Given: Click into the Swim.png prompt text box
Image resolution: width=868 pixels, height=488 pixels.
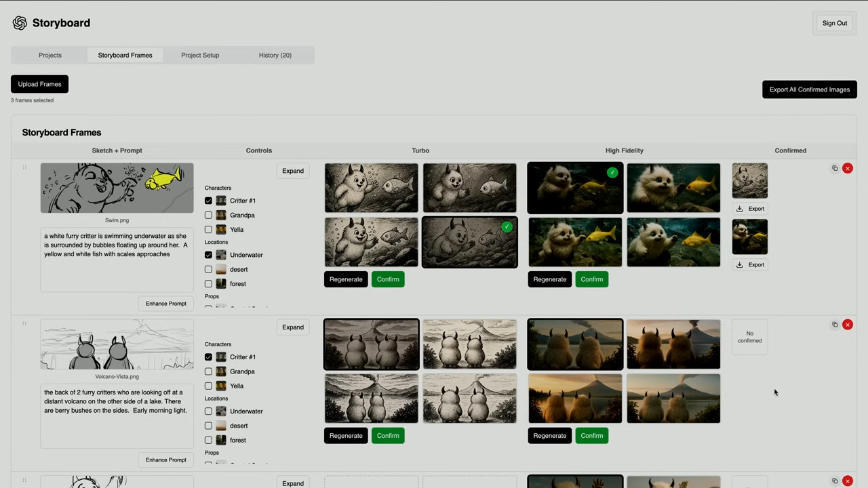Looking at the screenshot, I should pyautogui.click(x=117, y=260).
